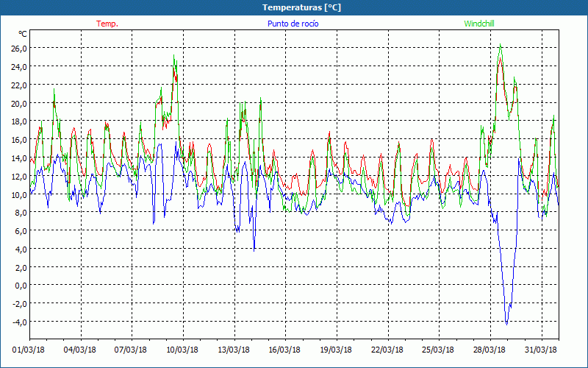Click the 22/03/18 date axis label
The width and height of the screenshot is (588, 368).
click(387, 350)
